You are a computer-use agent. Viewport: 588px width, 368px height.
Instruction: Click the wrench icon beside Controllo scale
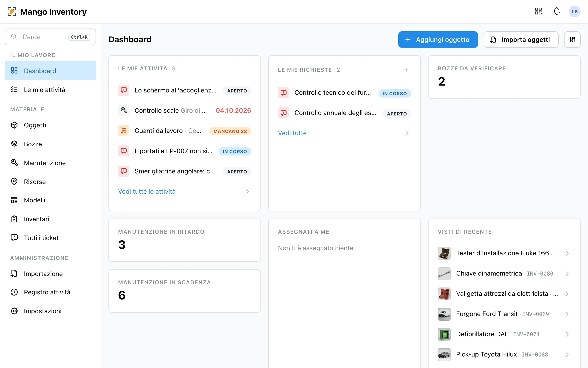click(124, 110)
